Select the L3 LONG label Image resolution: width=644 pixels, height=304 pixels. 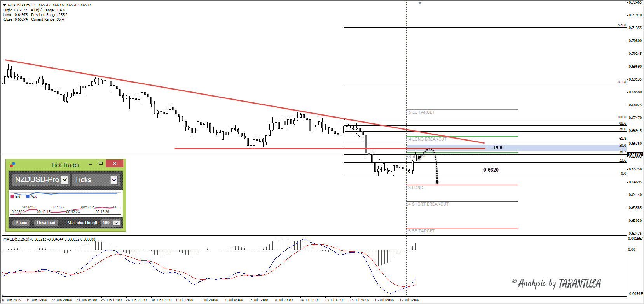click(415, 188)
